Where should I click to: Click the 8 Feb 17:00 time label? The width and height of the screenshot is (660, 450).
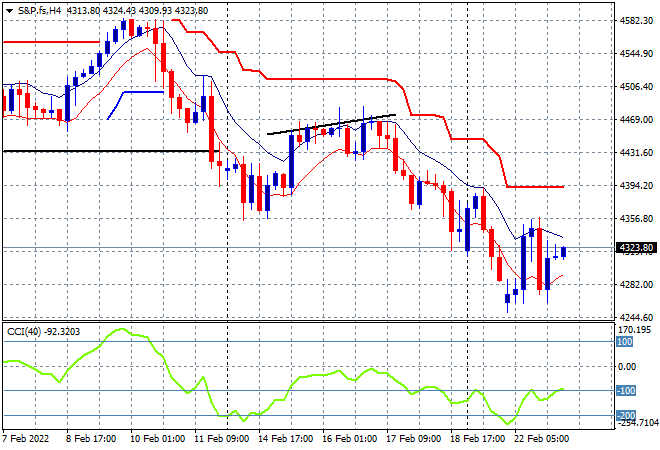coord(90,439)
